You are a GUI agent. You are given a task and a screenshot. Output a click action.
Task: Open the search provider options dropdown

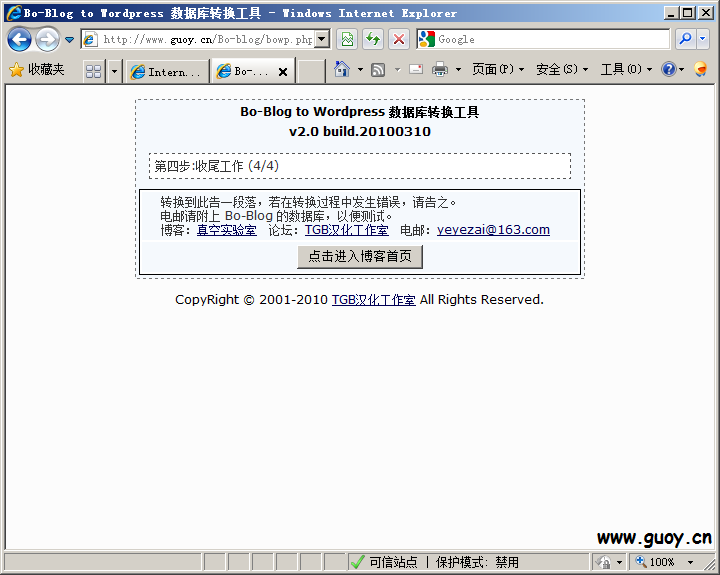coord(703,39)
